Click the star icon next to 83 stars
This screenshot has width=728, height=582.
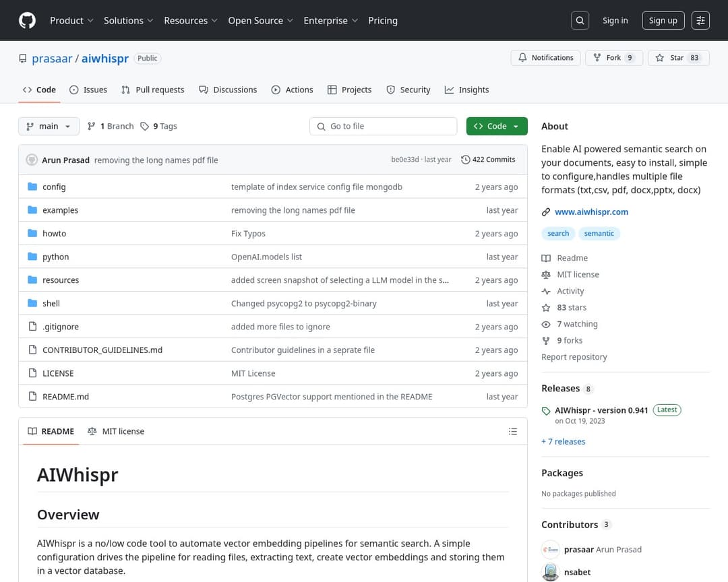[546, 308]
